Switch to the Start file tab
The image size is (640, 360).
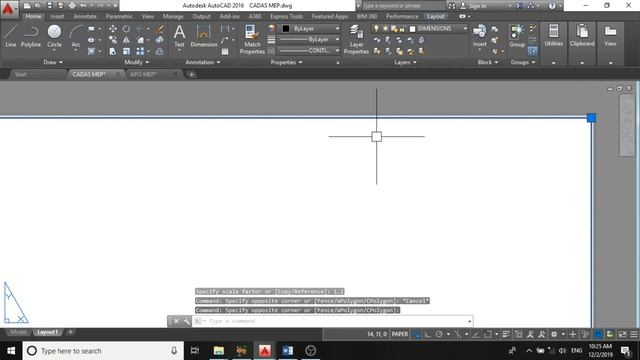pyautogui.click(x=20, y=74)
